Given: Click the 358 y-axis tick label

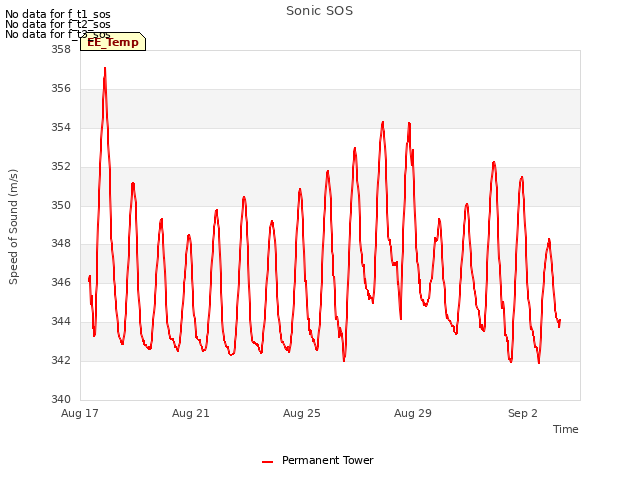Looking at the screenshot, I should [61, 49].
